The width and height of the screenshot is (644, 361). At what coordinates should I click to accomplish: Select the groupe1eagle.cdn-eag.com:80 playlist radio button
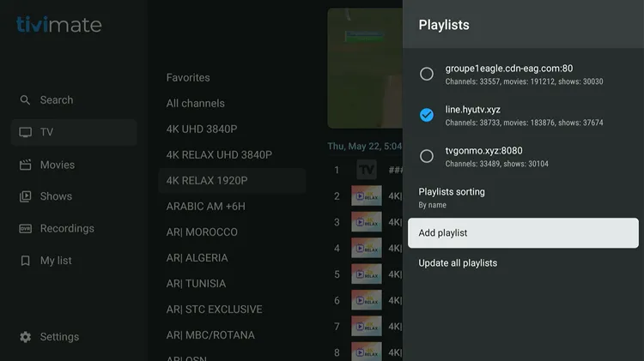pos(426,74)
